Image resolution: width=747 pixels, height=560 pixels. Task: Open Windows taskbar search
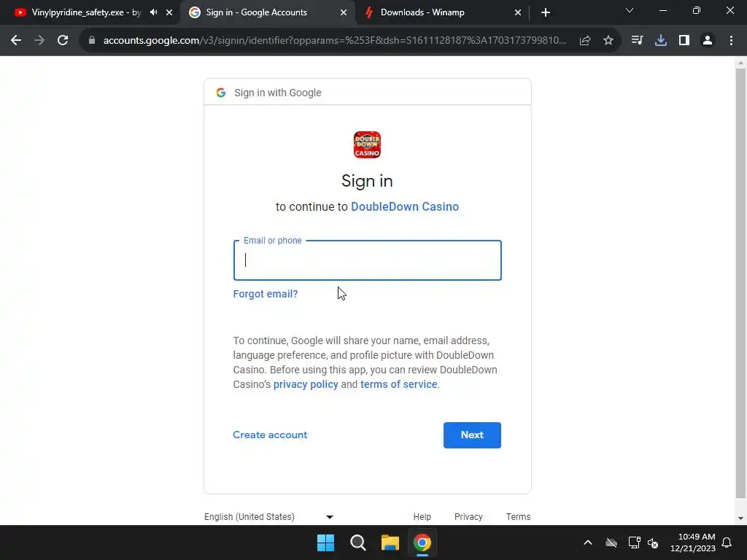click(x=357, y=542)
